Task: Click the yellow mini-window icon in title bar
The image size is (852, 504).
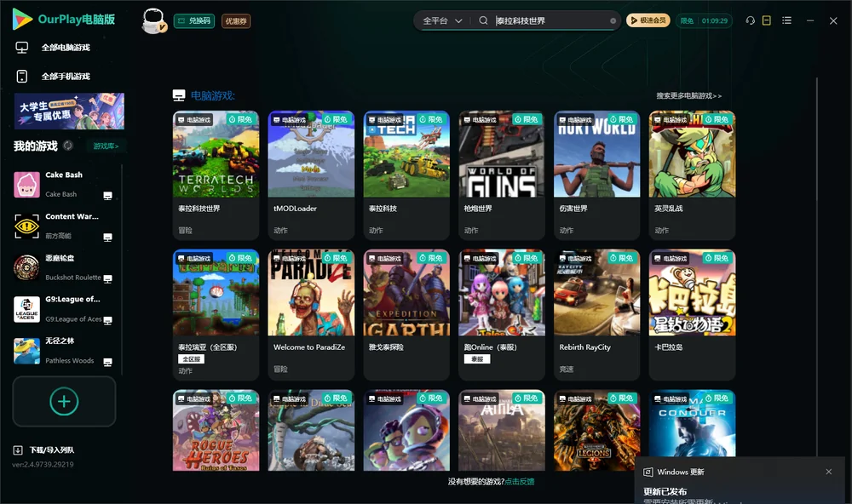Action: tap(766, 20)
